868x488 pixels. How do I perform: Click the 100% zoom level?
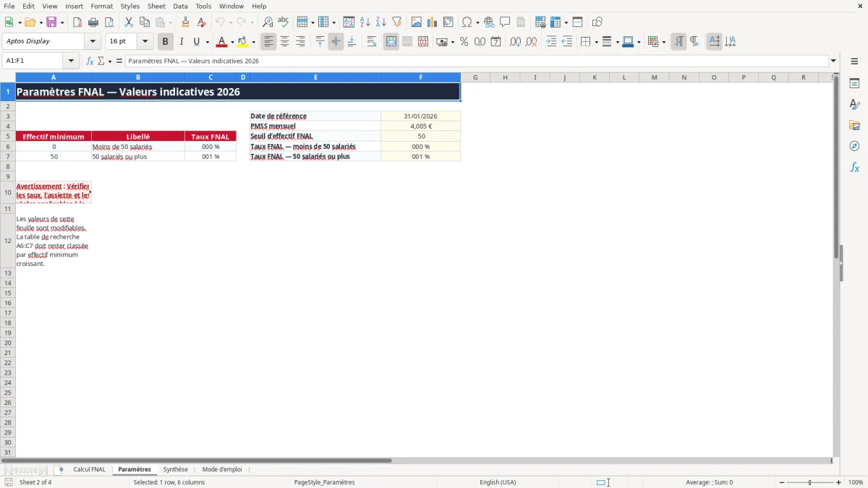(856, 482)
